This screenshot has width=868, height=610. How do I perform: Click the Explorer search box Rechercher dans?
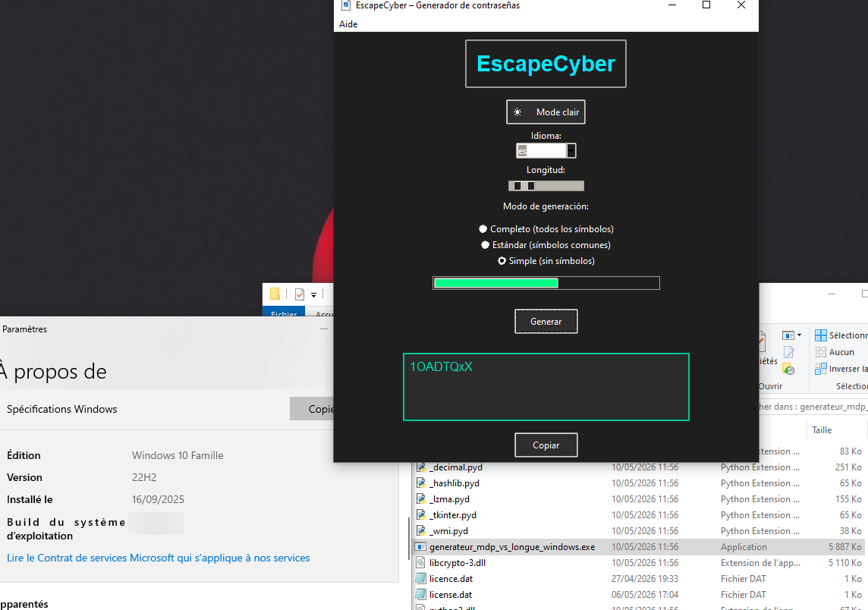[813, 407]
